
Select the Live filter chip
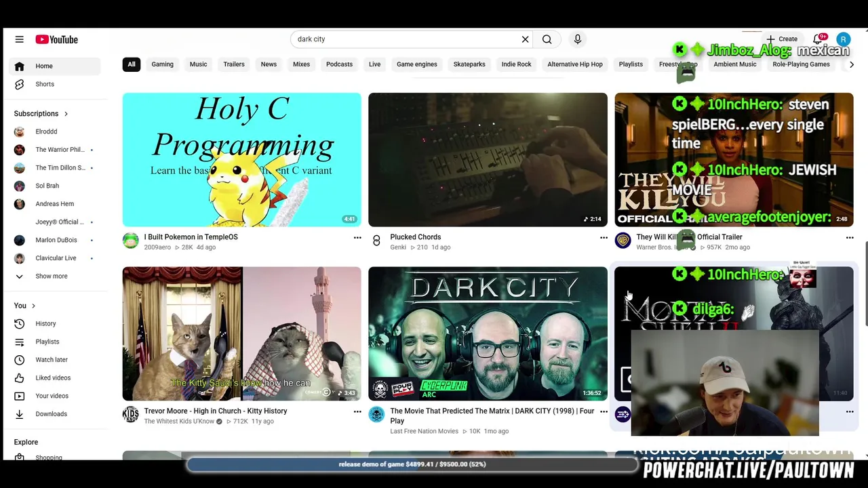click(x=374, y=64)
